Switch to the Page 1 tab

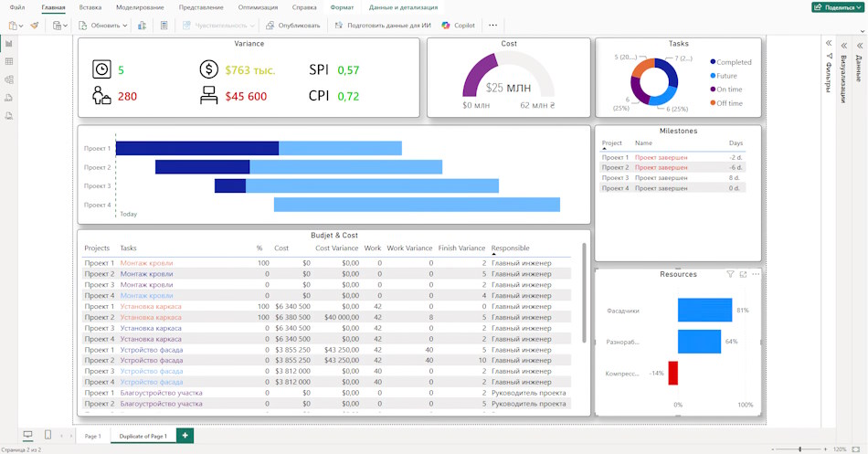point(93,436)
